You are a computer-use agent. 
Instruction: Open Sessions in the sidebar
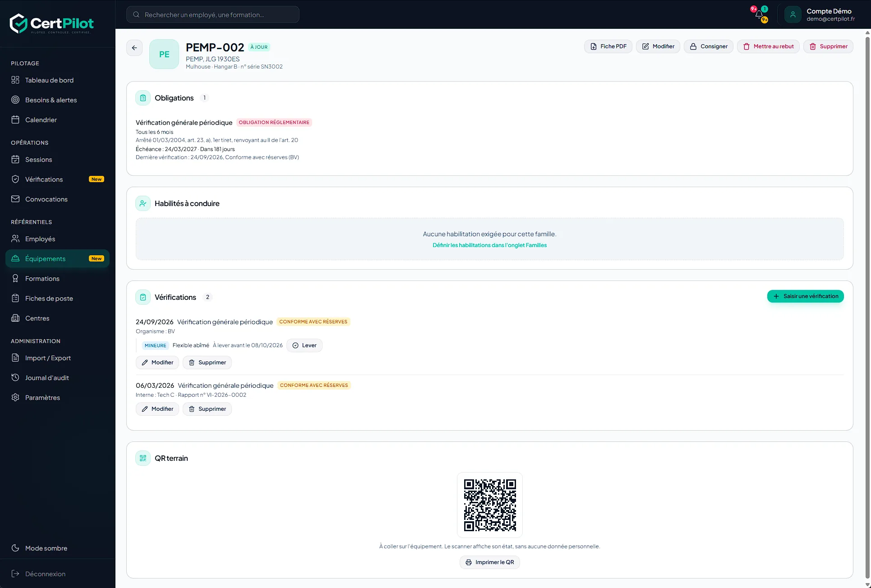pyautogui.click(x=58, y=160)
